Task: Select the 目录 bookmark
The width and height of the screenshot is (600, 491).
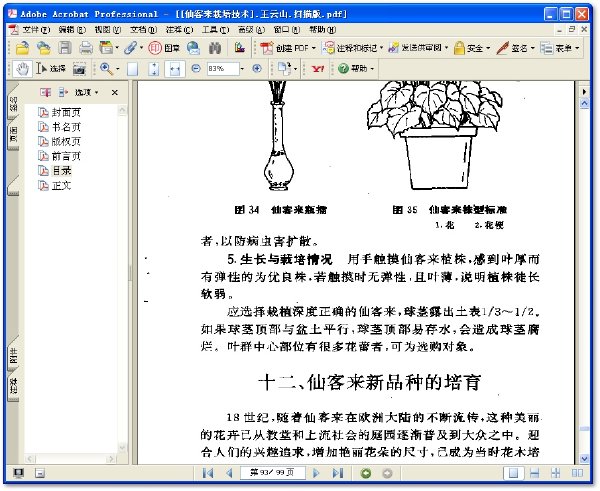Action: tap(62, 171)
